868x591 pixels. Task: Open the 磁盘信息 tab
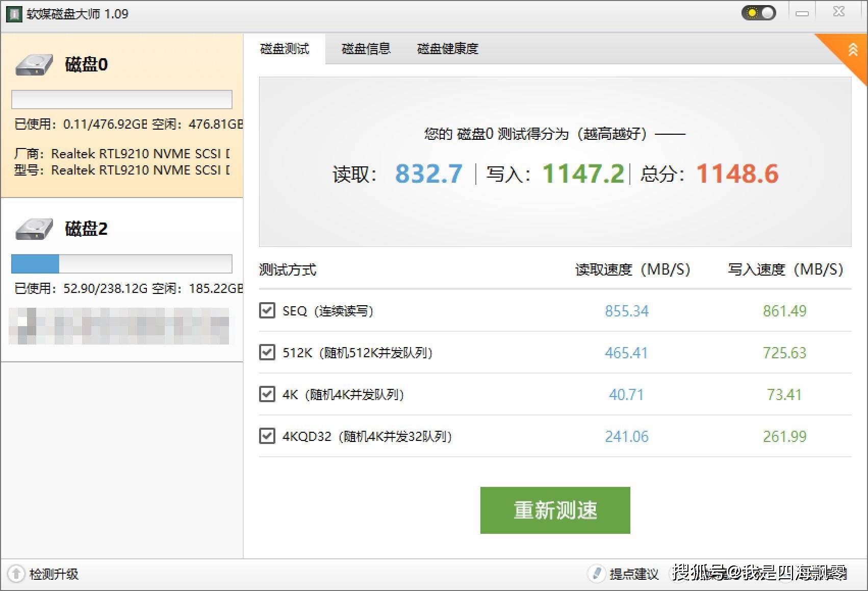tap(366, 49)
